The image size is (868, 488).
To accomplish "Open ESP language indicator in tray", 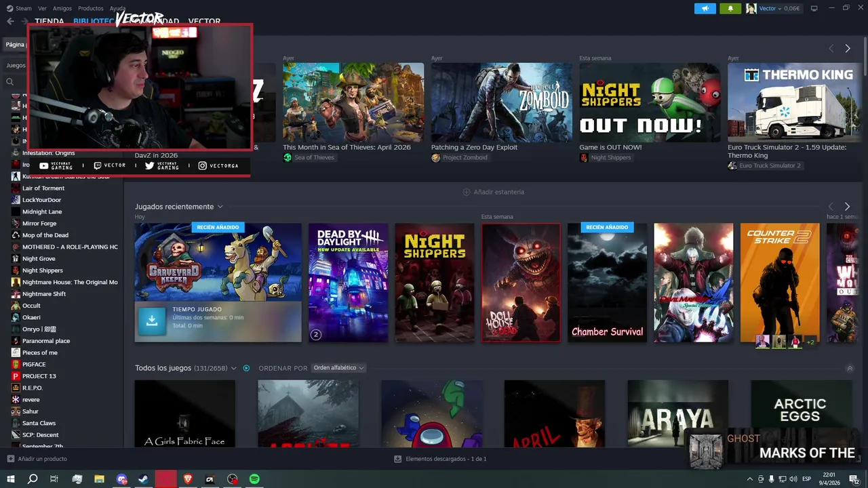I will pyautogui.click(x=807, y=479).
